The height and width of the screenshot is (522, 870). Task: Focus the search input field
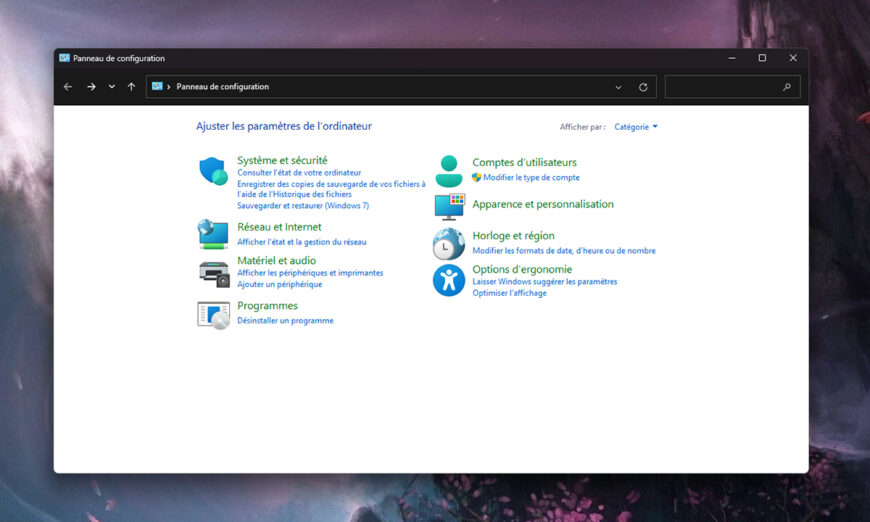coord(732,87)
